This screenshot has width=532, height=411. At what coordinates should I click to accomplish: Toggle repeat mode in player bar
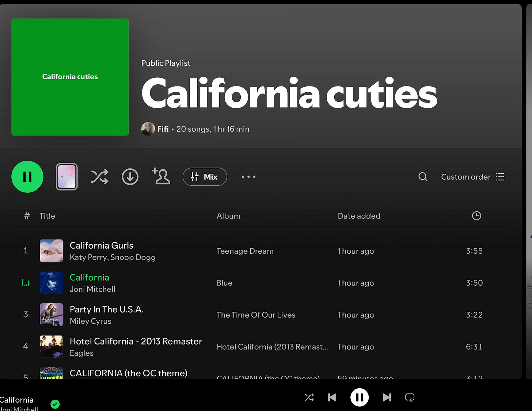410,397
